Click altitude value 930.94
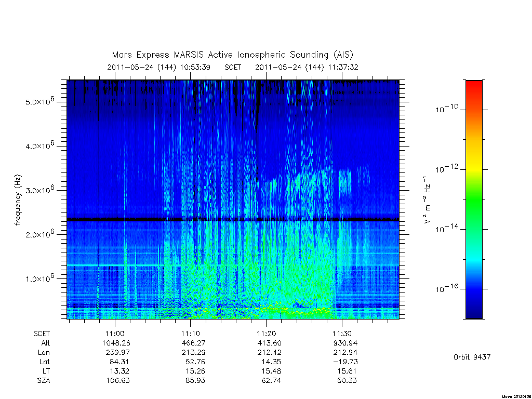This screenshot has width=532, height=399. pyautogui.click(x=345, y=343)
